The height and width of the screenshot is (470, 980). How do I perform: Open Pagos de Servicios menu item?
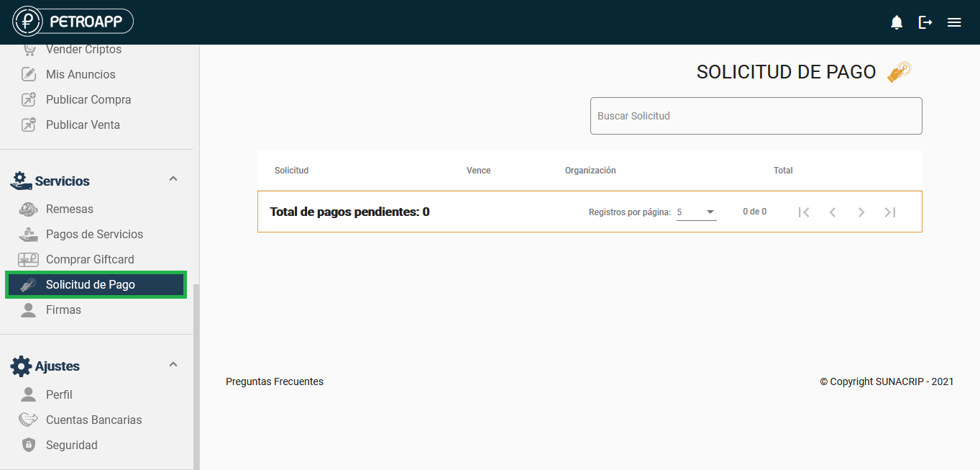(x=94, y=234)
